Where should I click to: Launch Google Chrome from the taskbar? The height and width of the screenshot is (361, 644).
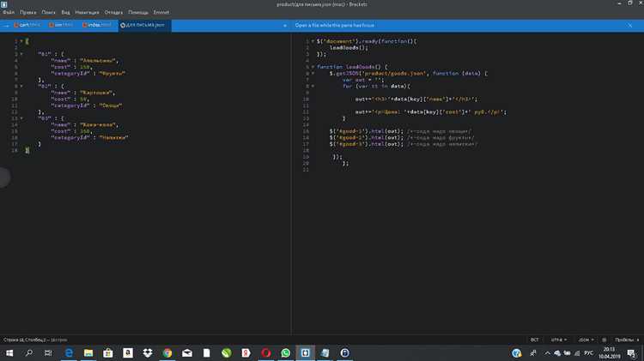[167, 352]
